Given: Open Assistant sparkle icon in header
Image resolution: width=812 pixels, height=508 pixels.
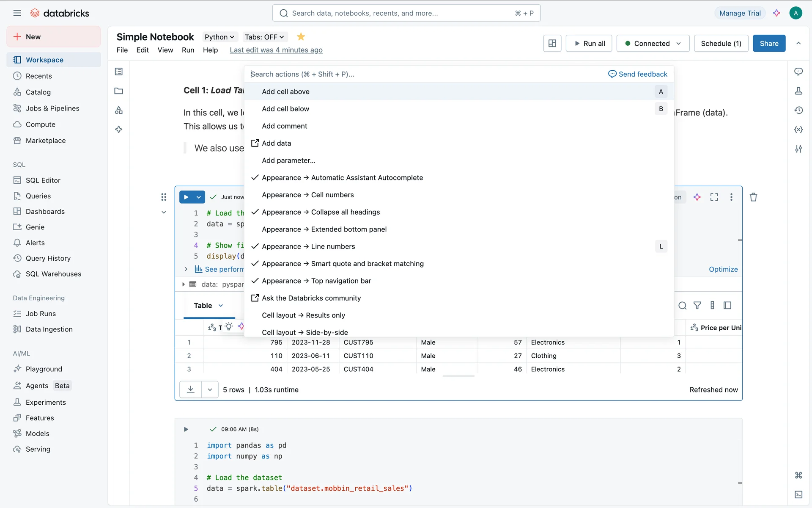Looking at the screenshot, I should coord(776,13).
